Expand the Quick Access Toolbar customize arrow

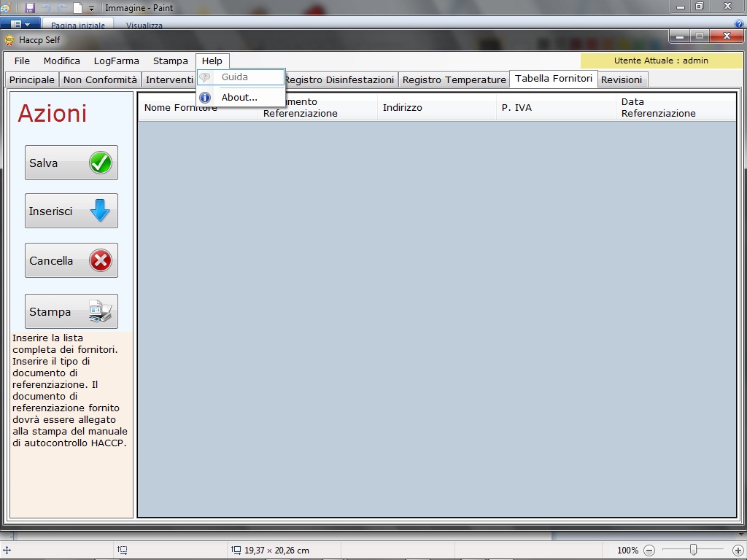pyautogui.click(x=92, y=8)
